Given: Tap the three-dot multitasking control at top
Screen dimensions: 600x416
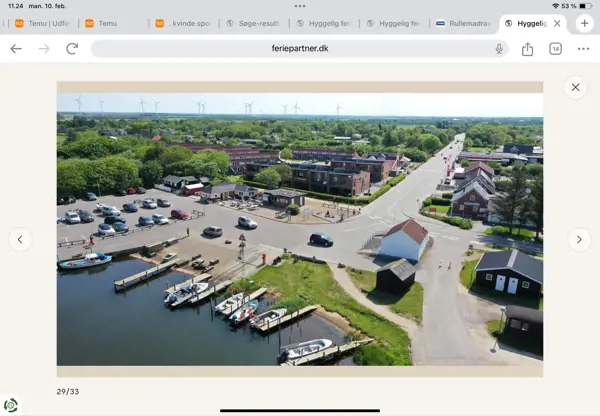Looking at the screenshot, I should pos(300,5).
